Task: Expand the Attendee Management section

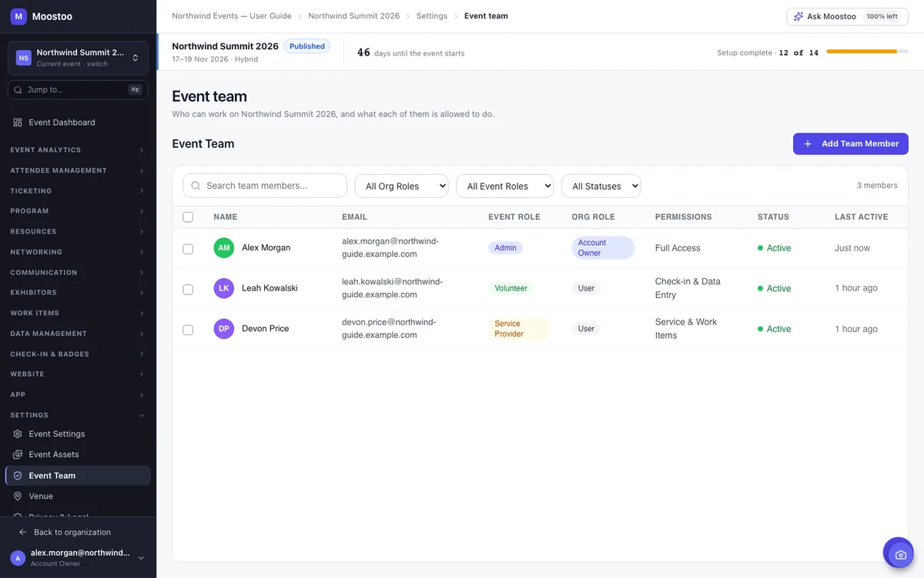Action: coord(78,170)
